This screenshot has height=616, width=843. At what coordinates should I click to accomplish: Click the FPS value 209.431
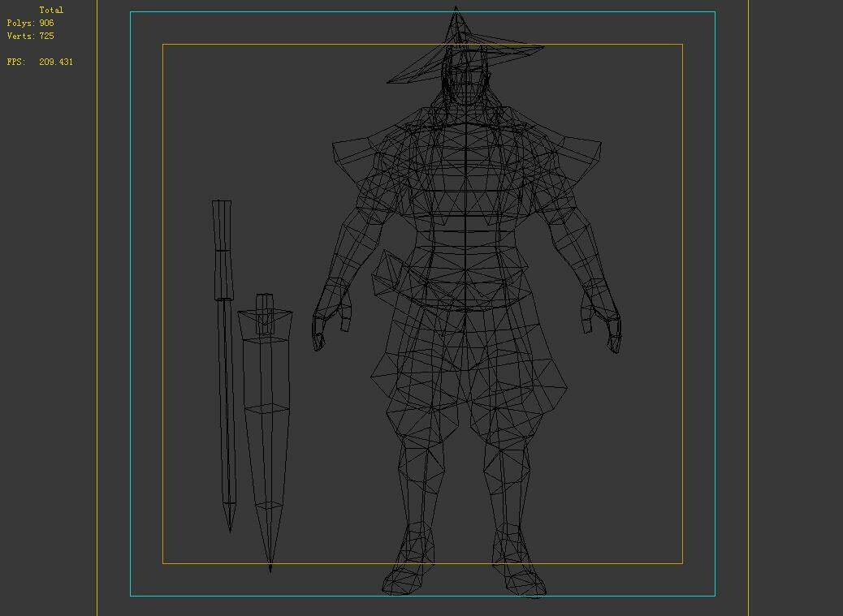click(56, 61)
